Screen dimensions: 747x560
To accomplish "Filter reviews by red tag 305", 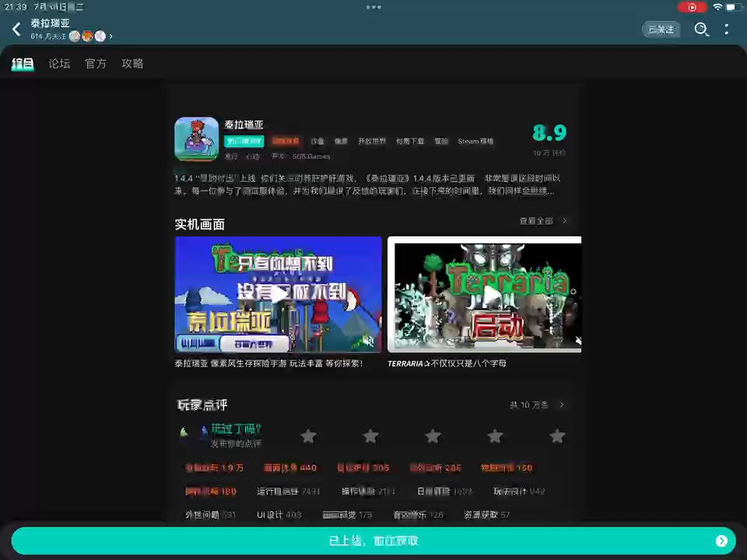I will tap(363, 467).
